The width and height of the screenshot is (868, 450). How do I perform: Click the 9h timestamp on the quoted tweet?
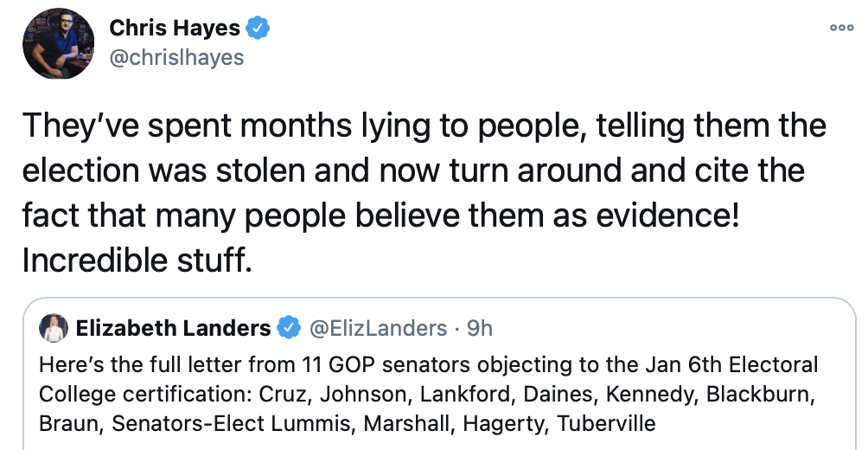[x=480, y=329]
